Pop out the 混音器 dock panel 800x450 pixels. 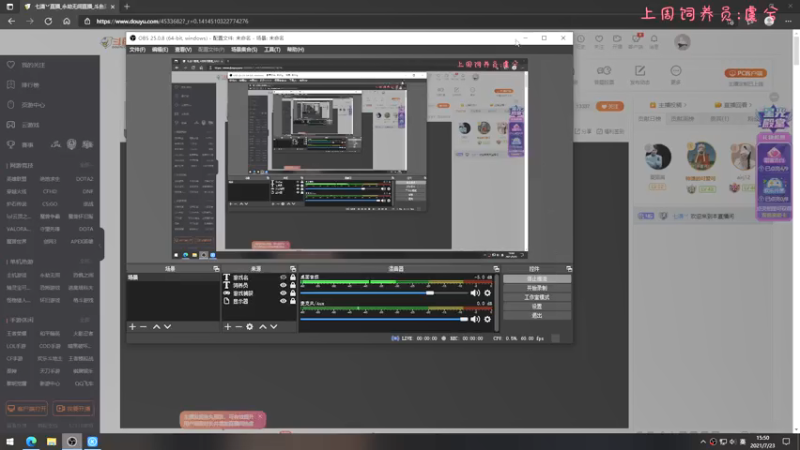point(496,269)
